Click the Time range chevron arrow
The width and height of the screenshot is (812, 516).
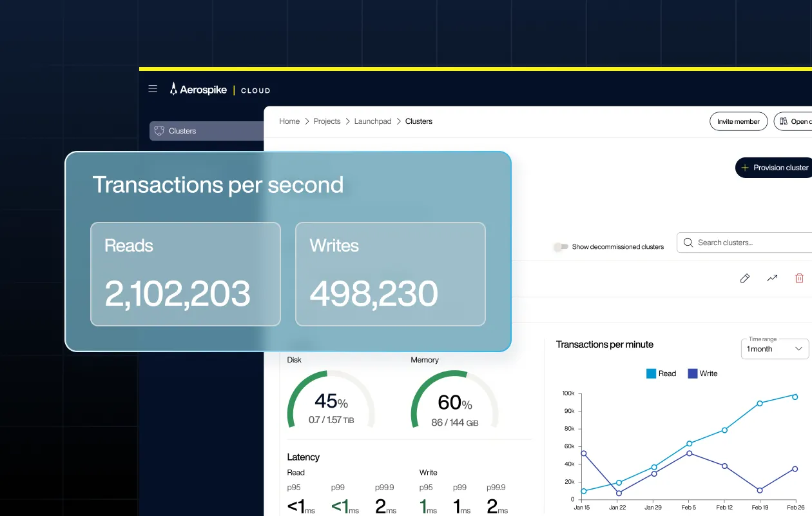coord(799,349)
